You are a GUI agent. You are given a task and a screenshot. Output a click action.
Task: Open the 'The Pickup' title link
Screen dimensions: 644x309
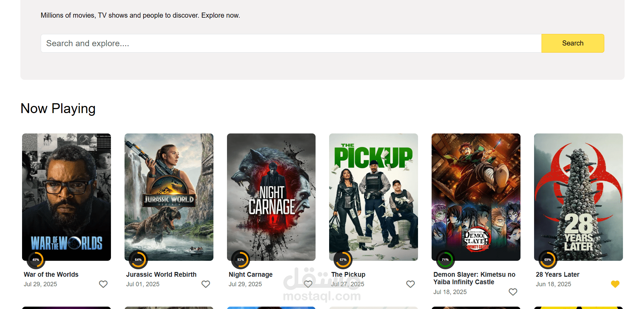click(x=348, y=274)
